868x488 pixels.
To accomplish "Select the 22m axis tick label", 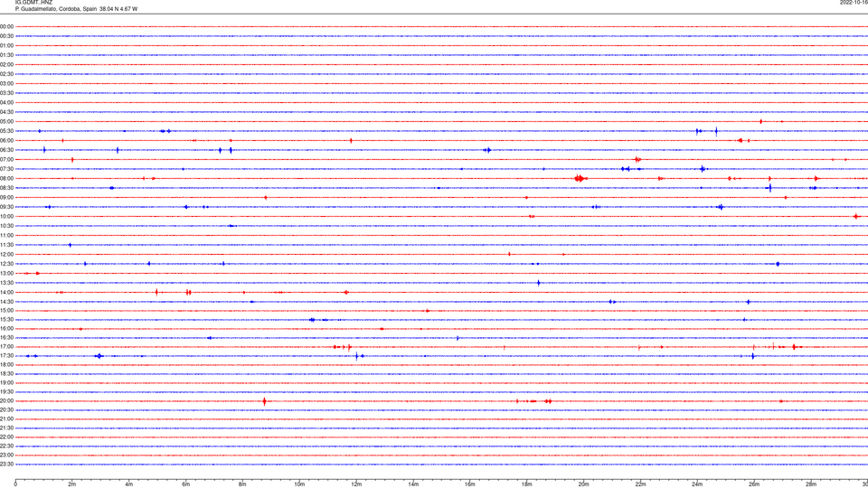I will tap(640, 484).
